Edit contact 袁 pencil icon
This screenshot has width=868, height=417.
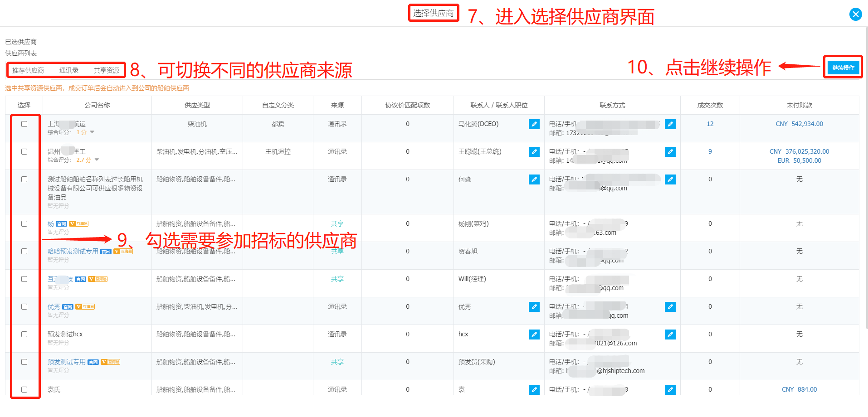point(534,390)
